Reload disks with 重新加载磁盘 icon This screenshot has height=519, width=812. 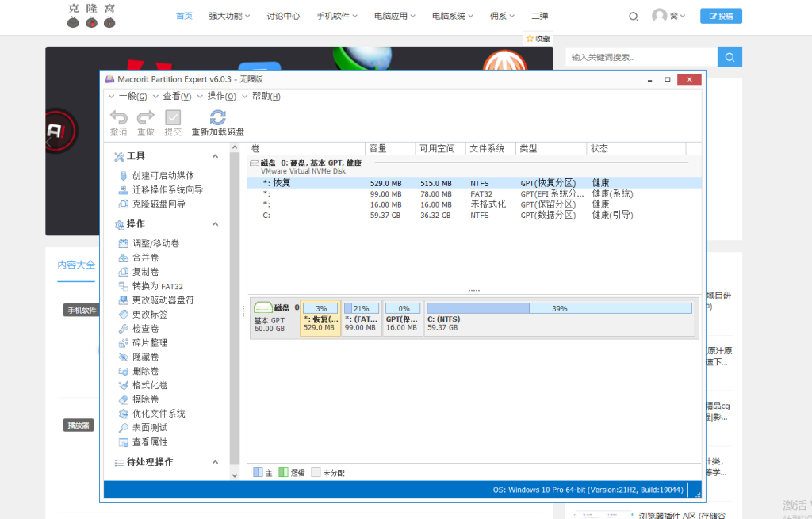(x=217, y=123)
